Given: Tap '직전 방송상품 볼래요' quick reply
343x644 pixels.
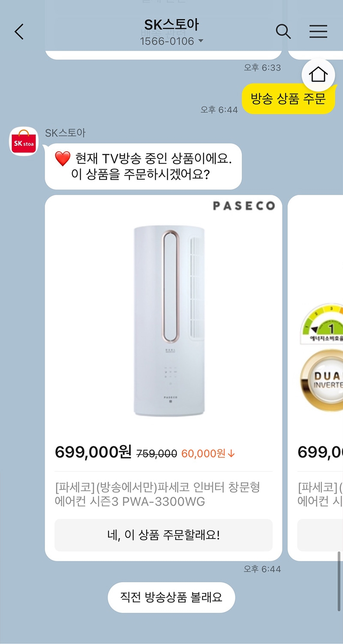Looking at the screenshot, I should 171,597.
